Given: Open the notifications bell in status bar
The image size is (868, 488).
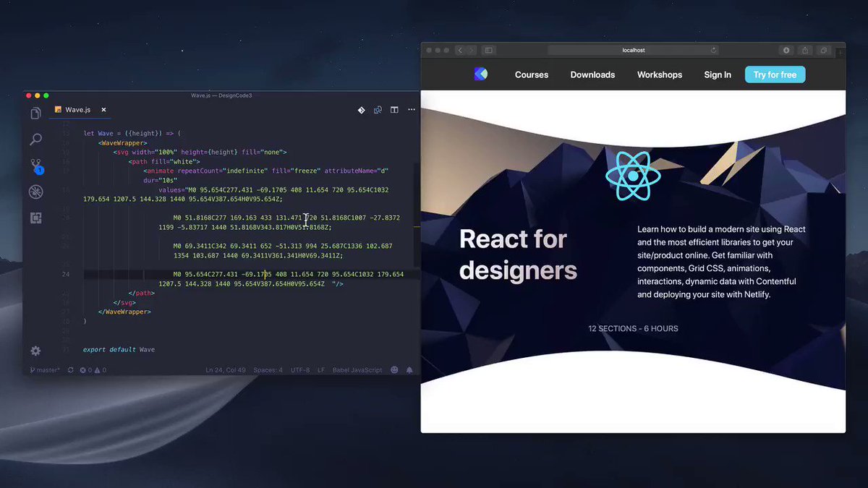Looking at the screenshot, I should pos(409,369).
